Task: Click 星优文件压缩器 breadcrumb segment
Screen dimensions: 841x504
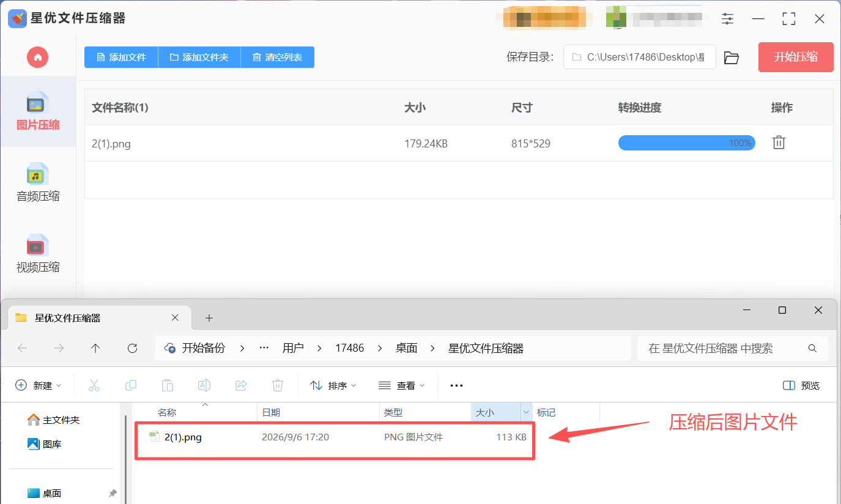Action: pos(486,348)
